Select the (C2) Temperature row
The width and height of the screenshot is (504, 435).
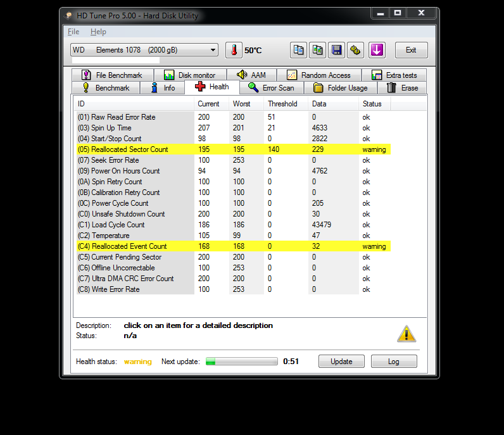[234, 236]
